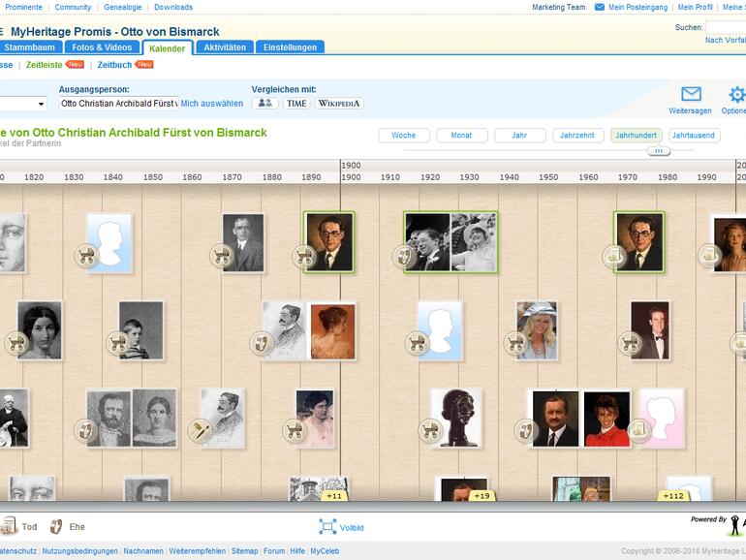Open the Fotos & Videos tab
This screenshot has height=560, width=746.
[102, 47]
